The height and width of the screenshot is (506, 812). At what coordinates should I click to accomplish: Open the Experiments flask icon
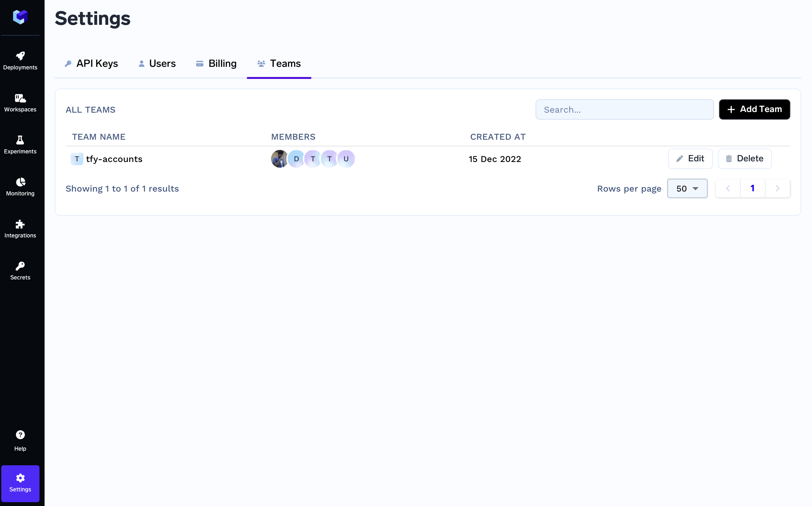pos(20,144)
